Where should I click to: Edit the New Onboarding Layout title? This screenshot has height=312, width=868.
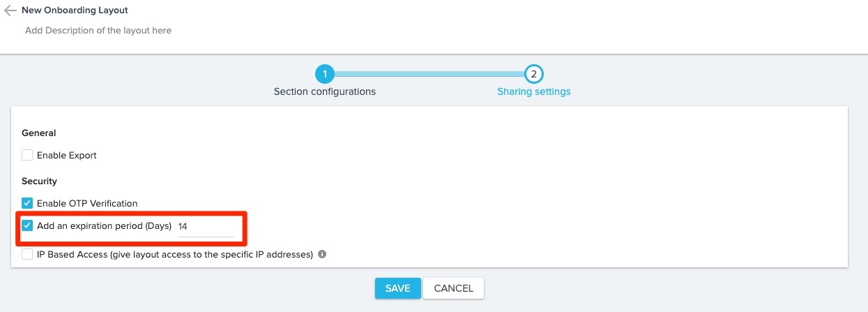click(x=75, y=10)
